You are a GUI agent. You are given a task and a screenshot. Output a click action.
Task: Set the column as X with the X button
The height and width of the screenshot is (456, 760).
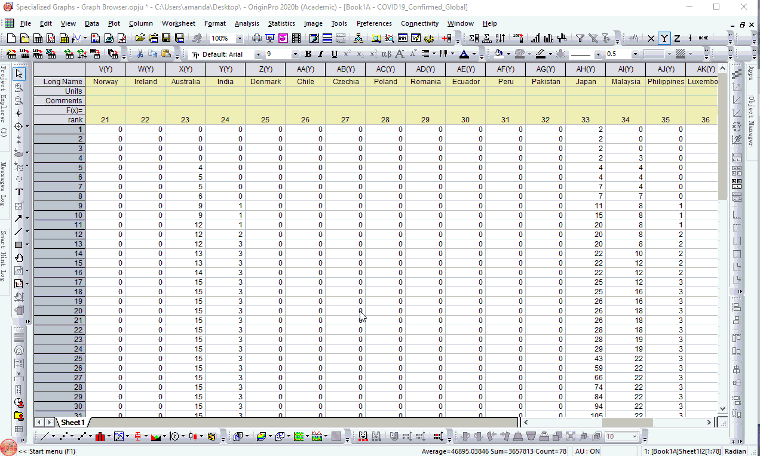(x=651, y=38)
